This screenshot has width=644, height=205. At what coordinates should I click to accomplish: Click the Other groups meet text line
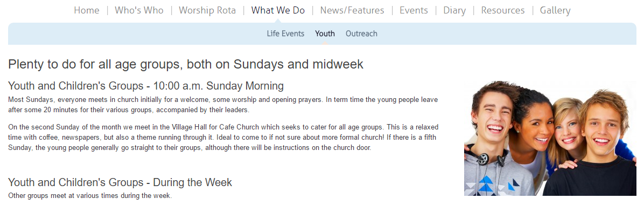click(90, 195)
